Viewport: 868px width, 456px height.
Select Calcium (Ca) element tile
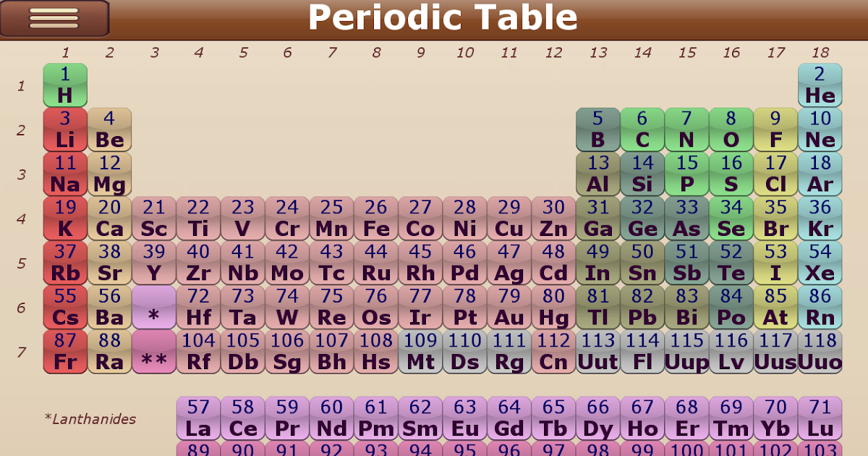(110, 219)
